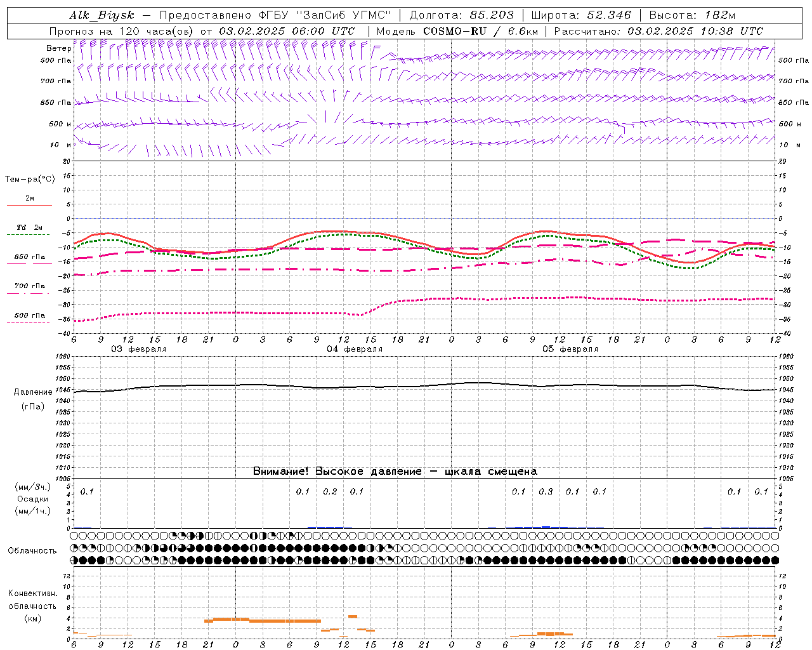The width and height of the screenshot is (812, 650).
Task: Click the Облачность panel label
Action: click(32, 551)
